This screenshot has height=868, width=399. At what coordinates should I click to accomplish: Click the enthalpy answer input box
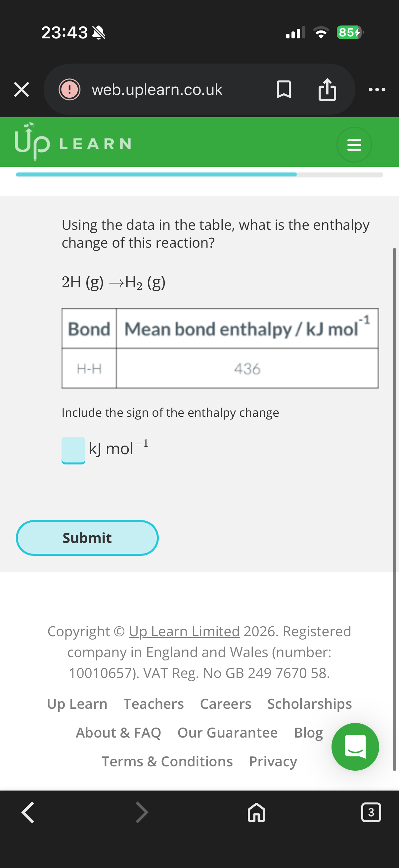[73, 450]
